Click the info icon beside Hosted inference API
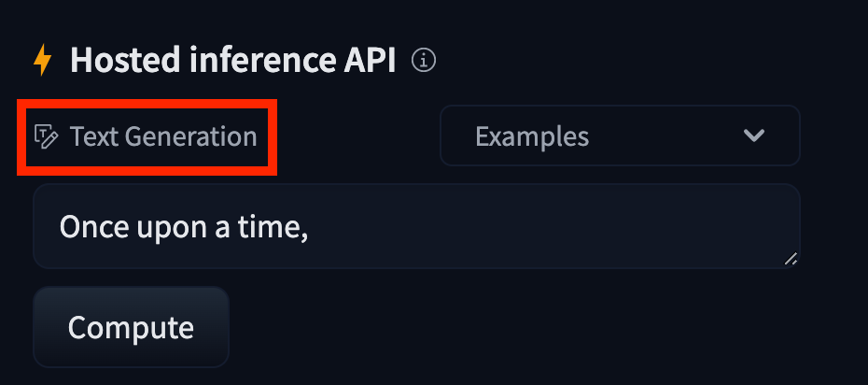This screenshot has width=868, height=385. pyautogui.click(x=424, y=61)
